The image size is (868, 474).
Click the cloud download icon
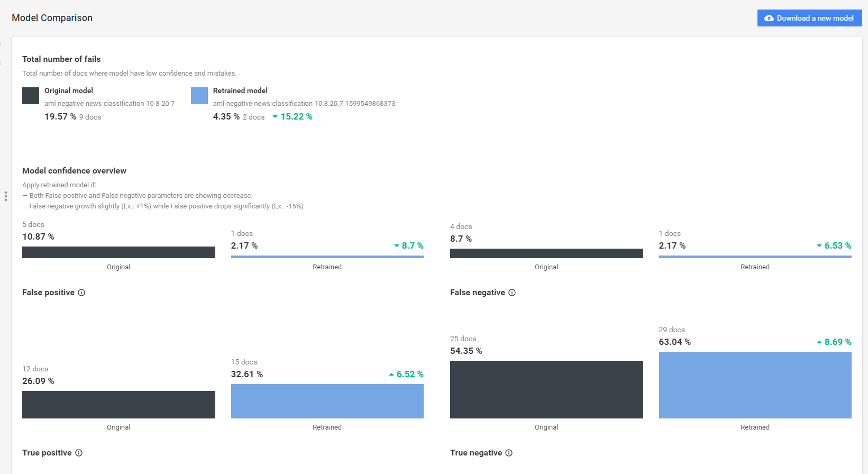[x=769, y=18]
